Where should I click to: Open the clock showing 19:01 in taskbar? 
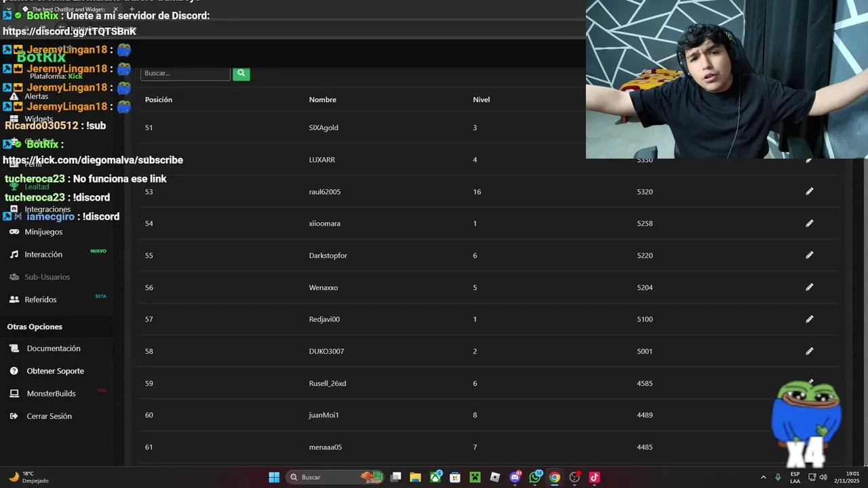pos(848,477)
